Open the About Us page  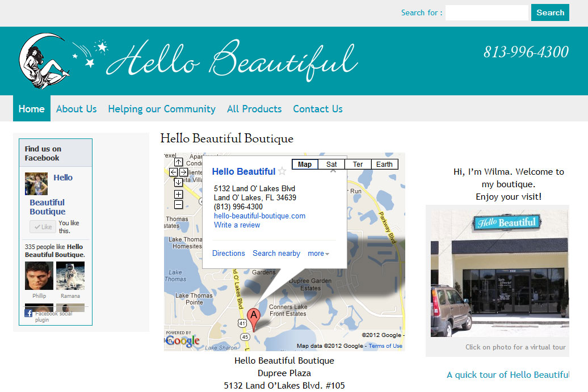tap(77, 109)
